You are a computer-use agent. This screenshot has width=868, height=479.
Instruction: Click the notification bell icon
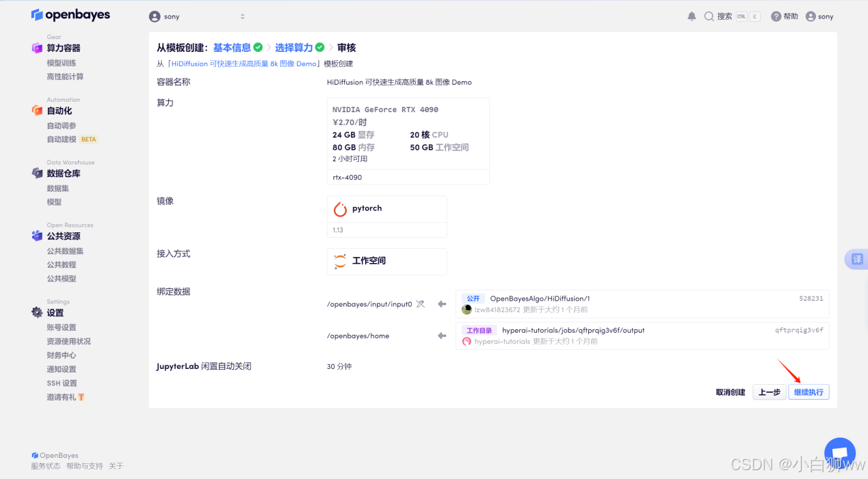click(692, 16)
